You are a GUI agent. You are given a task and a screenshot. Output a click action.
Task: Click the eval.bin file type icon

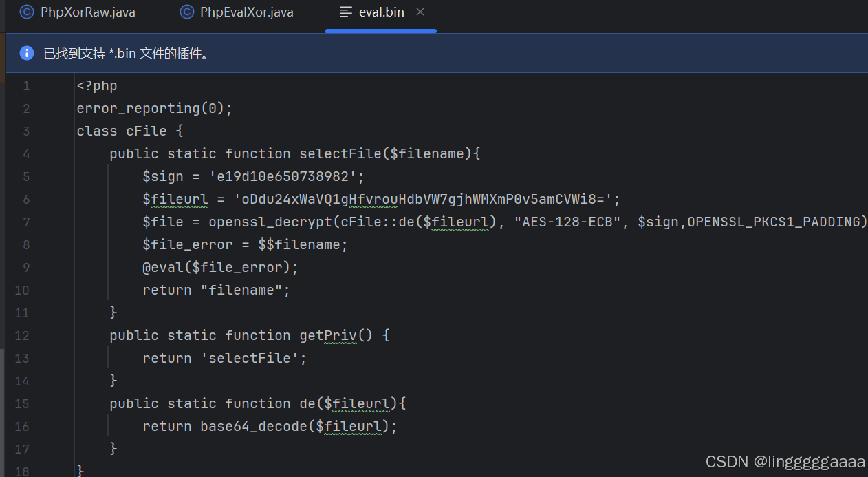346,12
